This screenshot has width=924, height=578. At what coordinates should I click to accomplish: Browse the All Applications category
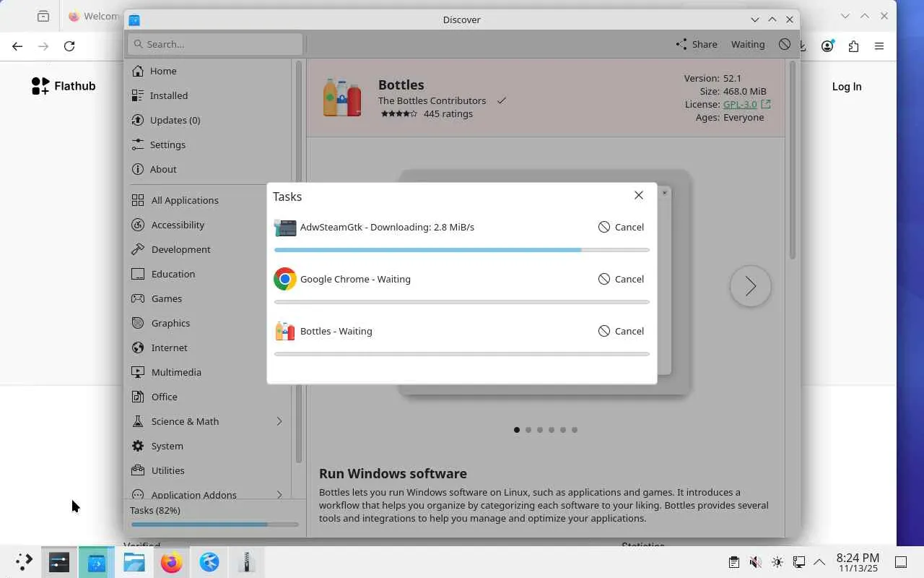coord(208,200)
